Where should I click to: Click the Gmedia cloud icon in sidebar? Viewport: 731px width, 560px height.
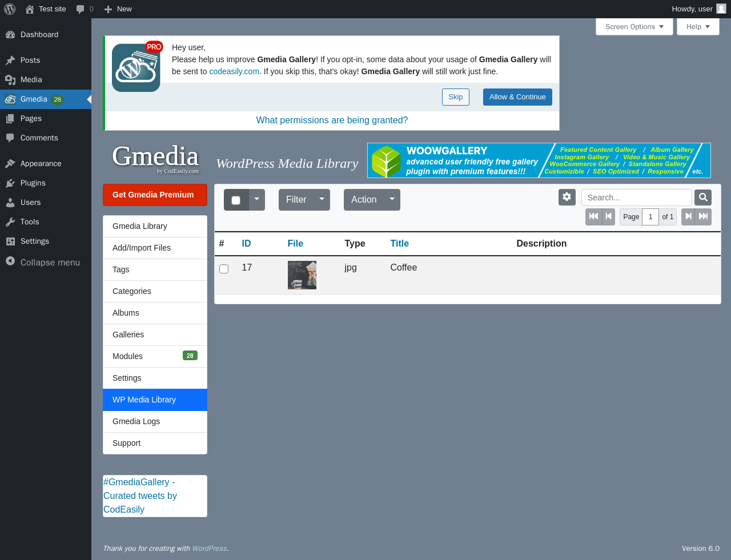click(10, 99)
